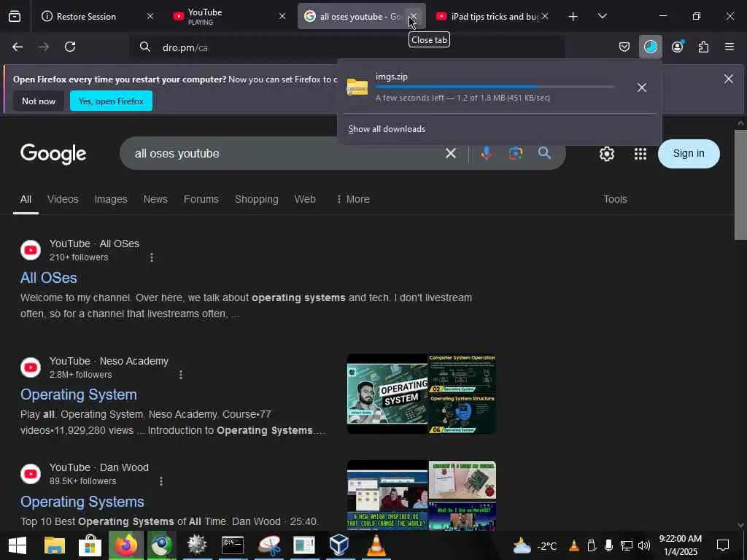Open the Neso Academy Operating System link
This screenshot has width=747, height=560.
[79, 394]
